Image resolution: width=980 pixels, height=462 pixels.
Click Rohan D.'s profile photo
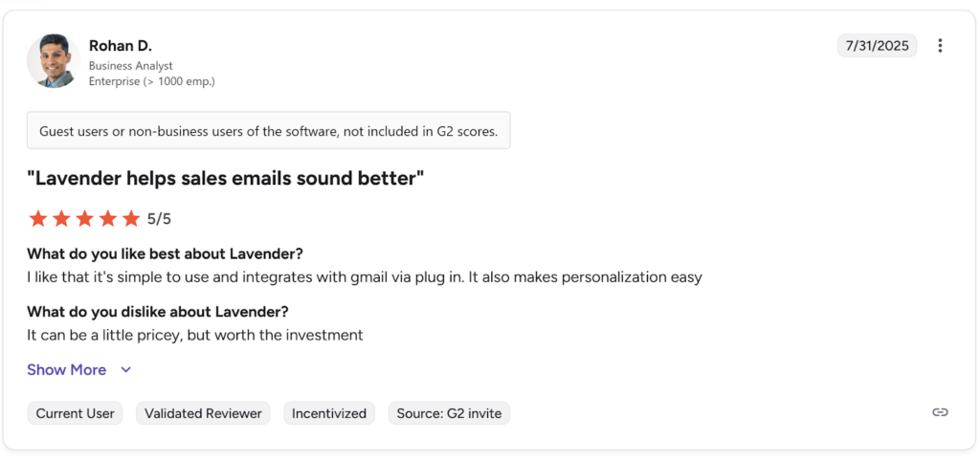tap(52, 61)
